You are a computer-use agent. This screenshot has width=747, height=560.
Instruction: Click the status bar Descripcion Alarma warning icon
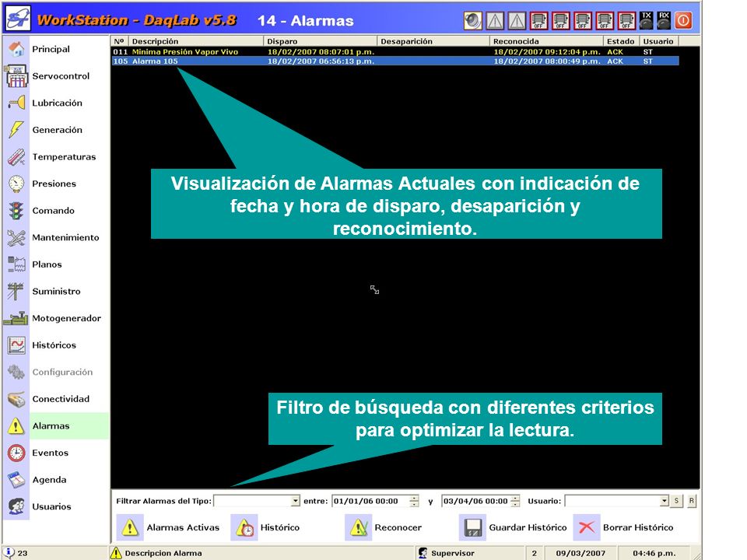[x=116, y=552]
